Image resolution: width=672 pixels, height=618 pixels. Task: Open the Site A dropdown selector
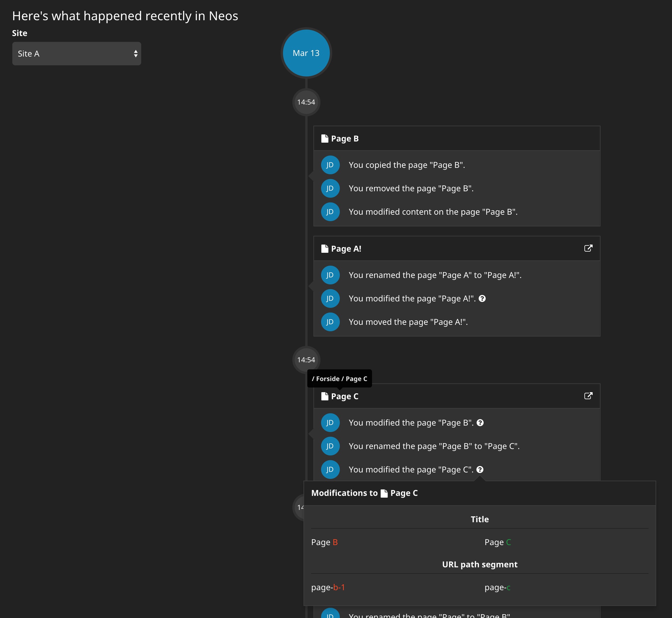pos(76,54)
